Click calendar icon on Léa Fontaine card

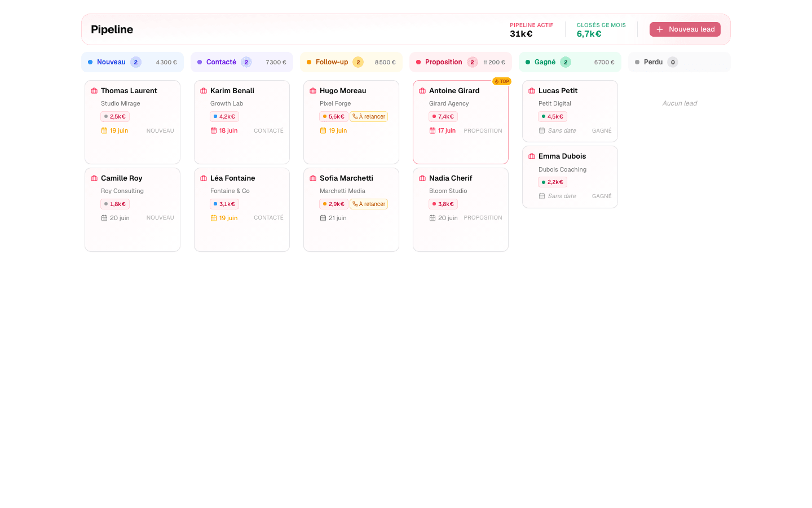[x=214, y=218]
